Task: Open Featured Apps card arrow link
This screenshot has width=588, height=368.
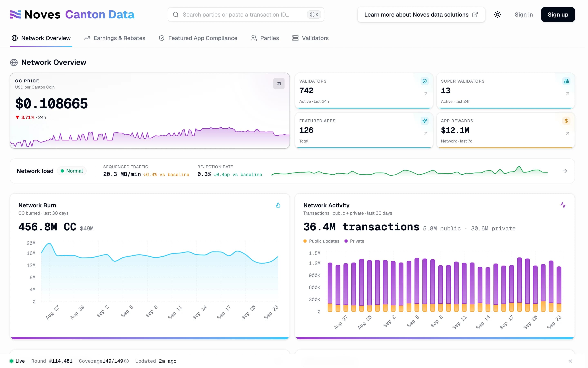Action: click(x=426, y=133)
